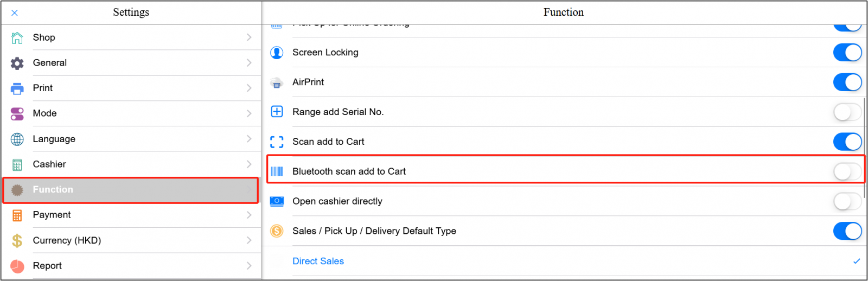
Task: Click the Bluetooth scan barcode icon
Action: pyautogui.click(x=277, y=171)
